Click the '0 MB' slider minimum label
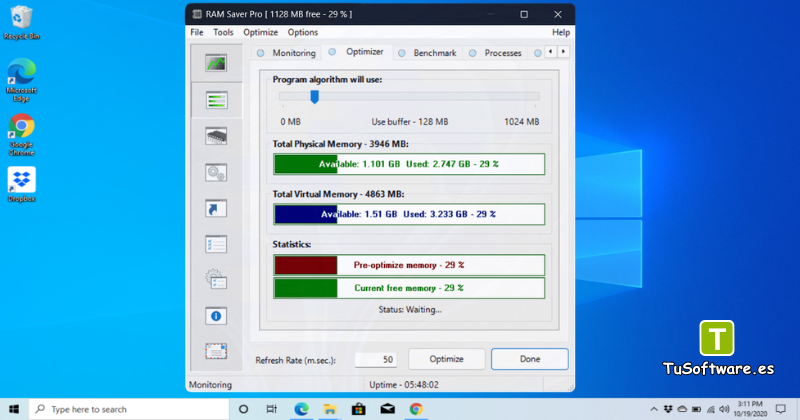Screen dimensions: 800x420 pos(290,122)
